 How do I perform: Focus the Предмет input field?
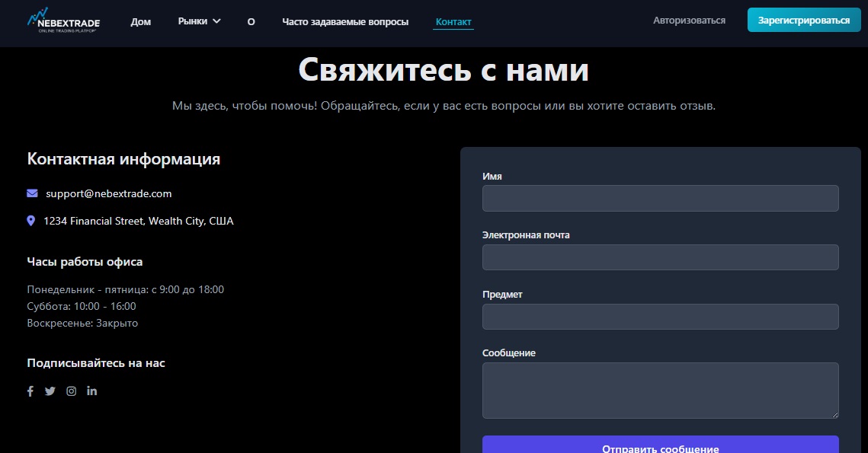point(661,317)
